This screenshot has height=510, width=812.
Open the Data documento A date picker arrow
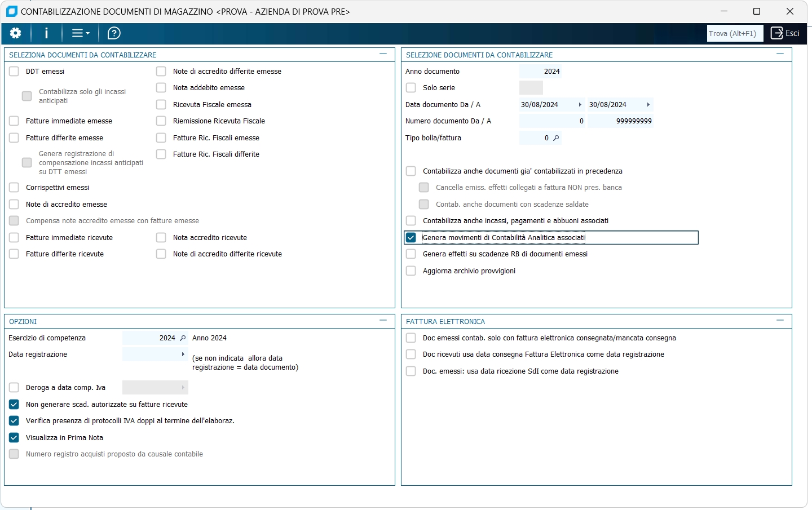(648, 105)
